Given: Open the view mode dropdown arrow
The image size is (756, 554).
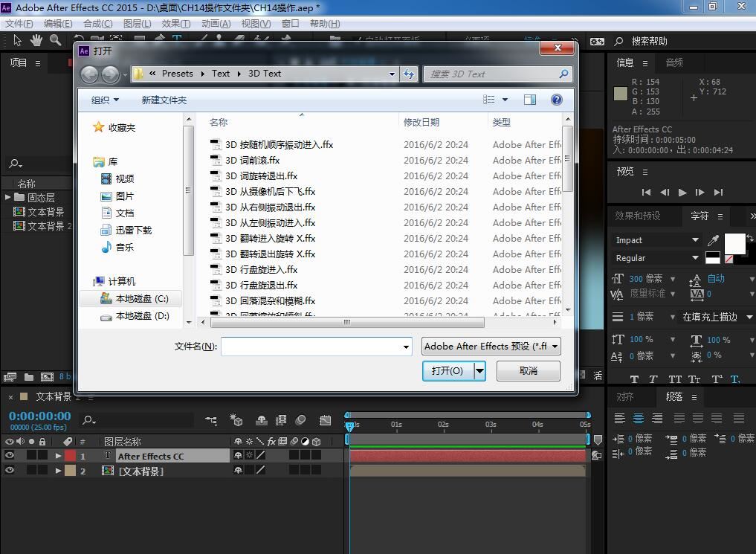Looking at the screenshot, I should click(505, 100).
